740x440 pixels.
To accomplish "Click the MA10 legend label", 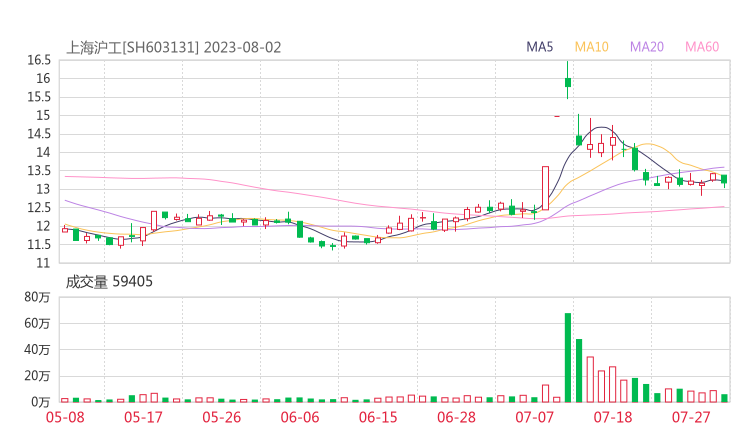I will point(591,47).
